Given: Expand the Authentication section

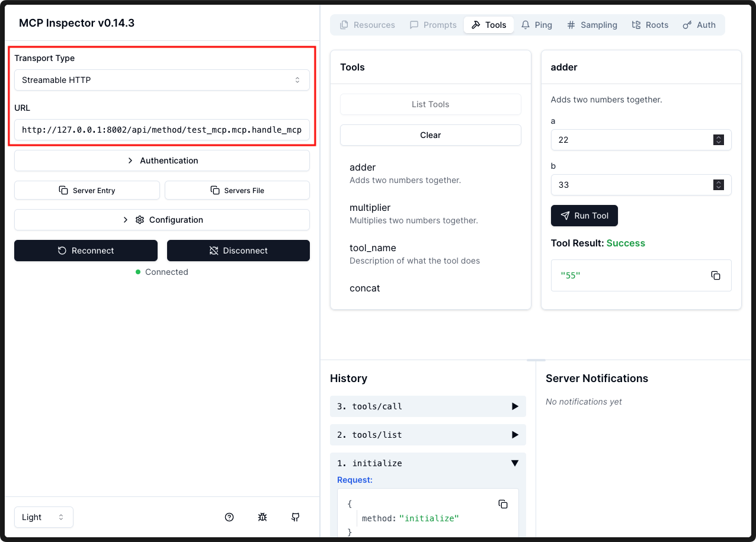Looking at the screenshot, I should click(162, 161).
